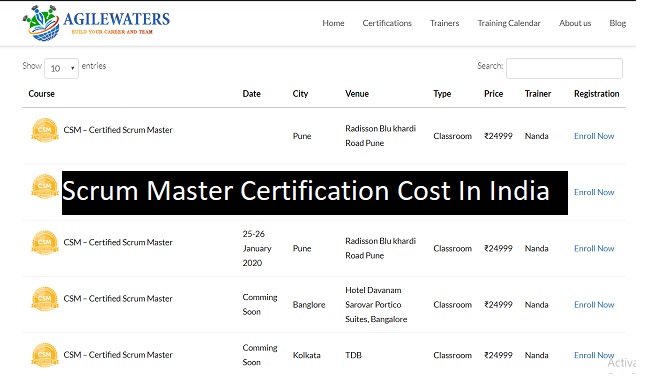Click Enroll Now in the Kolkata row

(x=594, y=355)
